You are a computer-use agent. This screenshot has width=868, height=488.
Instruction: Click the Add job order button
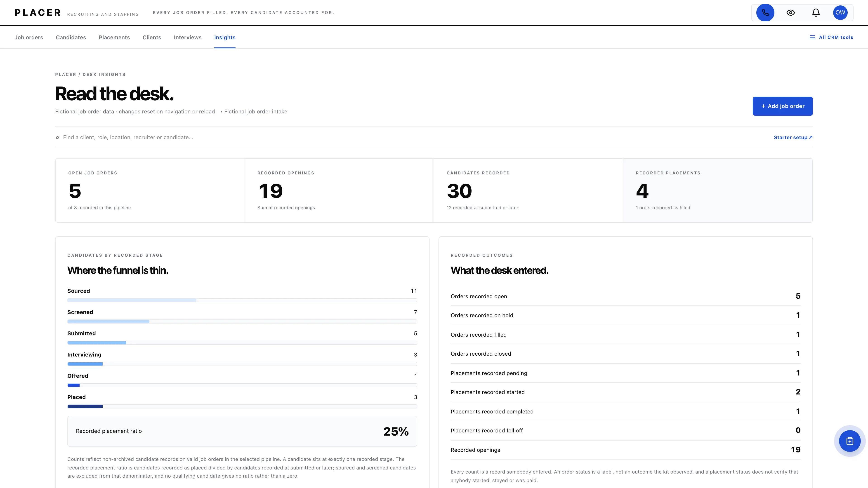(782, 106)
